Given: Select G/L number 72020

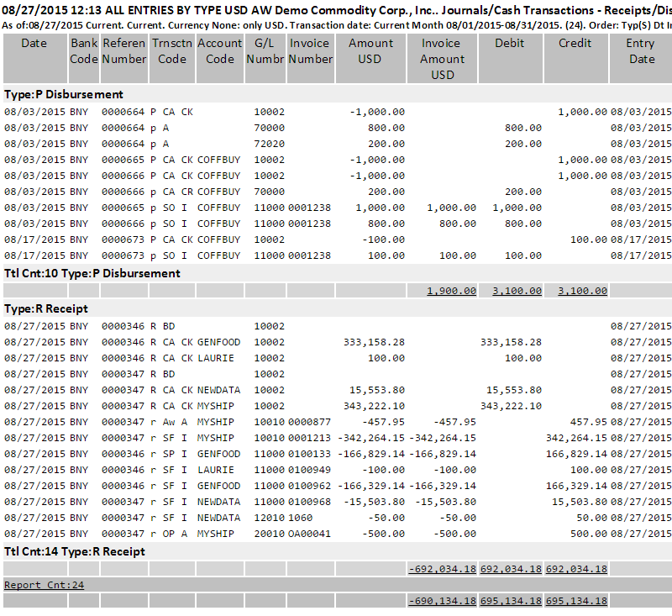Looking at the screenshot, I should 269,144.
